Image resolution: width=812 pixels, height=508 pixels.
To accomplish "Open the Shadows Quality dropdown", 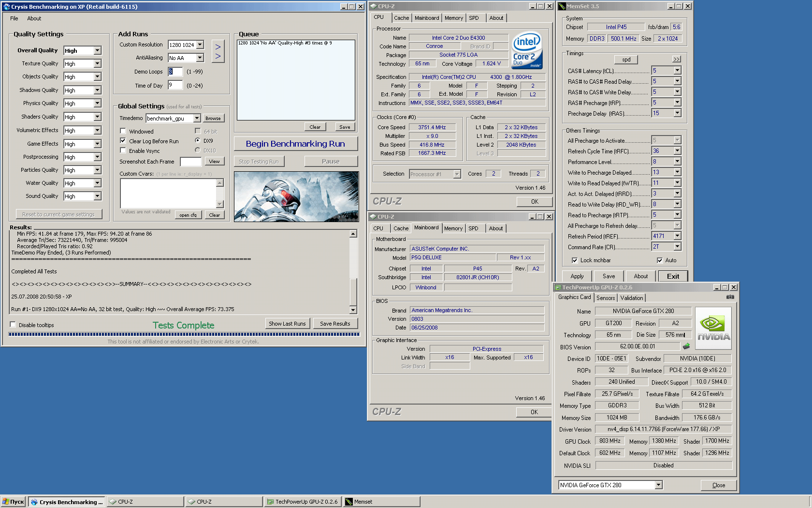I will [x=98, y=90].
